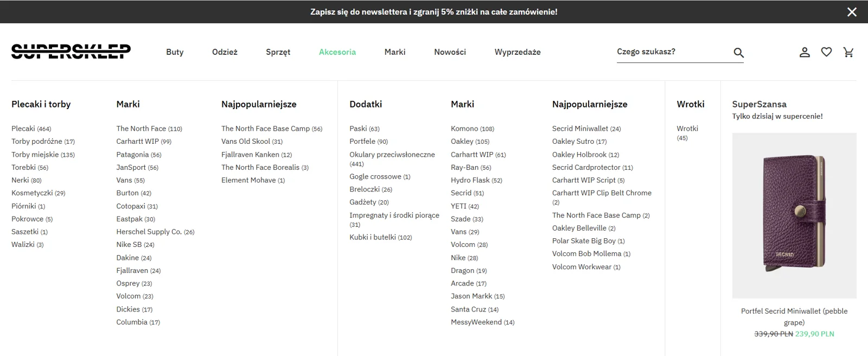Select The North Face (110) brand
The image size is (868, 356).
149,129
